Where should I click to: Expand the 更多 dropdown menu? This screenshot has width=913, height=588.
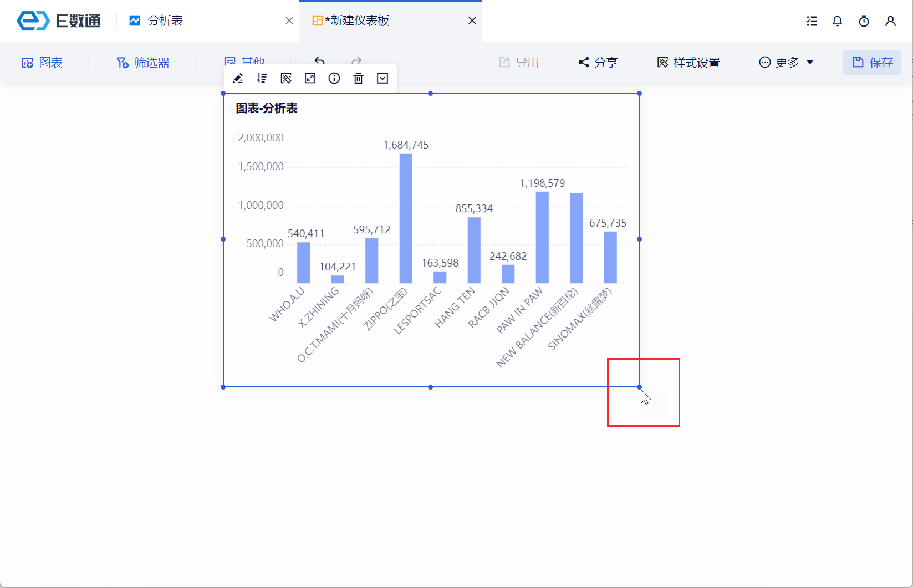pos(786,63)
